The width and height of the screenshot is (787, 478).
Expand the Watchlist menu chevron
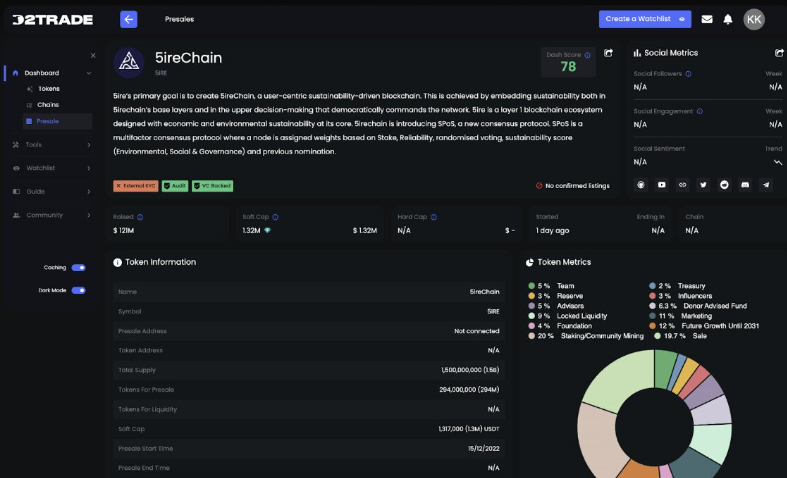[x=89, y=168]
